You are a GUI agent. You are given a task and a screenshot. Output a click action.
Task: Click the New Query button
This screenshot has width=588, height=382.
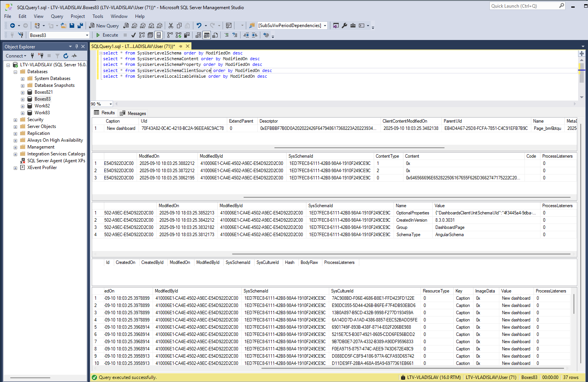pos(104,26)
